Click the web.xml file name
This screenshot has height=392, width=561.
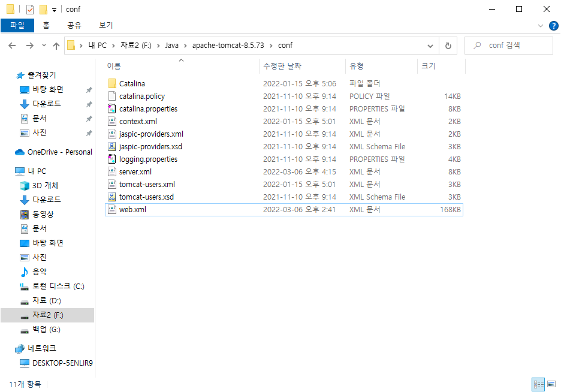(132, 210)
